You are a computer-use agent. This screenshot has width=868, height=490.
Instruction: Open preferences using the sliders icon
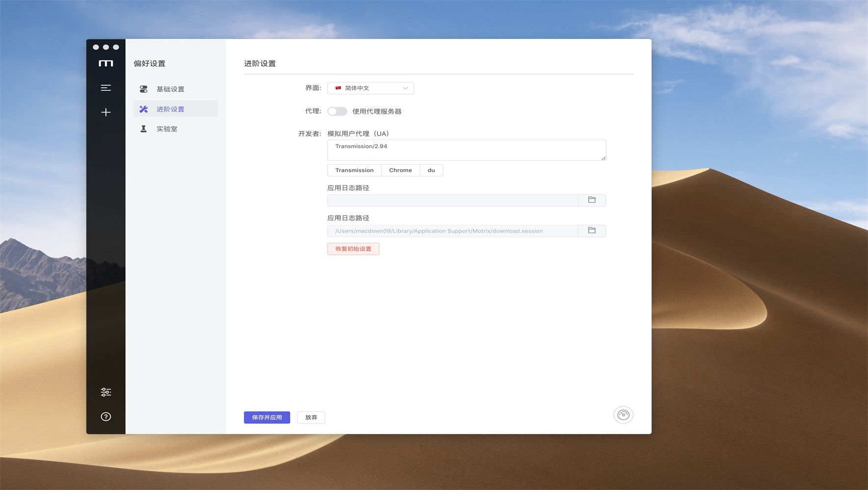point(105,392)
